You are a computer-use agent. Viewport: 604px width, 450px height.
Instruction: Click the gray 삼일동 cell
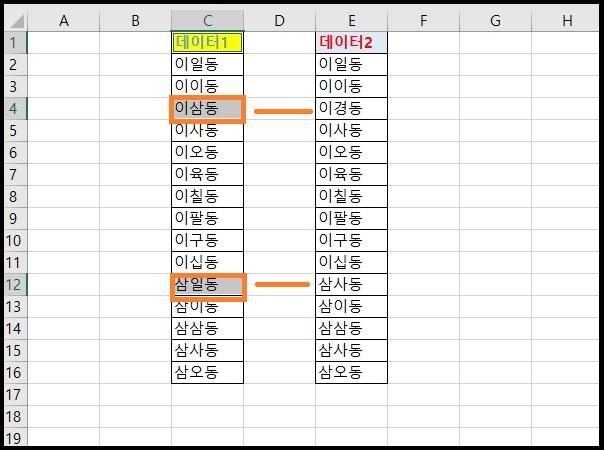tap(208, 286)
